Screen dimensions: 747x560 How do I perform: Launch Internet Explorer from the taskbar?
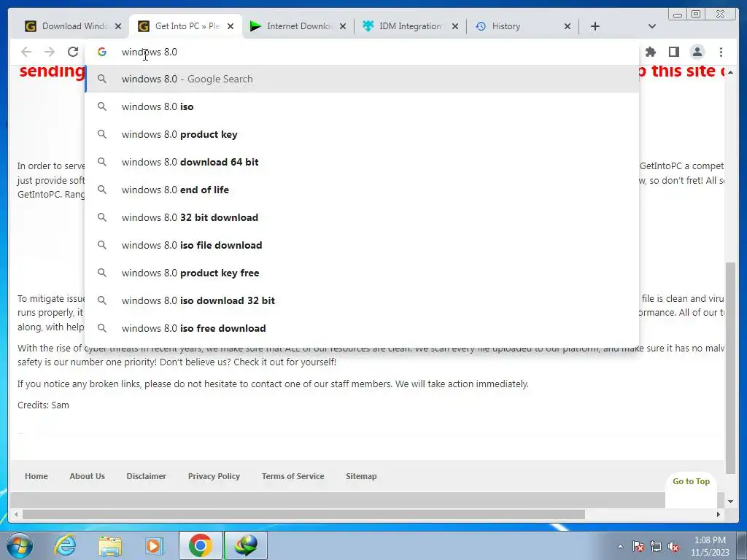65,545
